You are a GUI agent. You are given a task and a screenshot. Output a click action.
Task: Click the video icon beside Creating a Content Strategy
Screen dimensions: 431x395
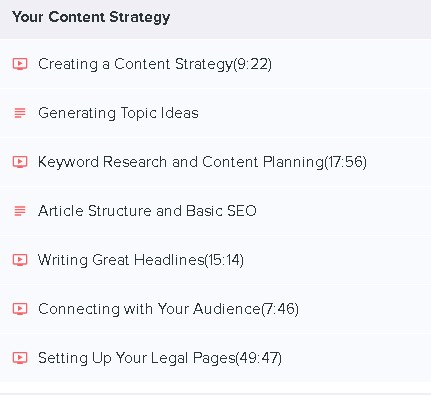pos(20,64)
